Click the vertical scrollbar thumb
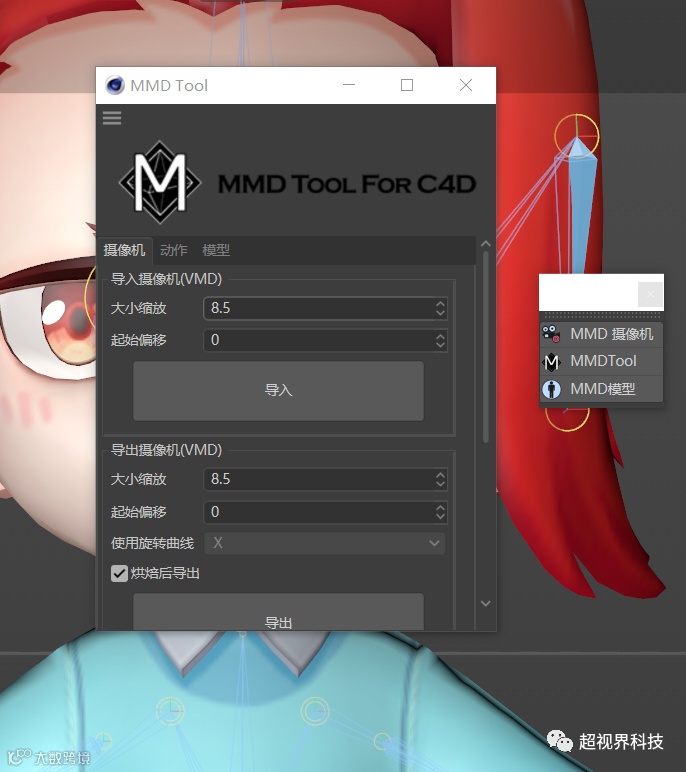This screenshot has width=686, height=772. click(486, 347)
